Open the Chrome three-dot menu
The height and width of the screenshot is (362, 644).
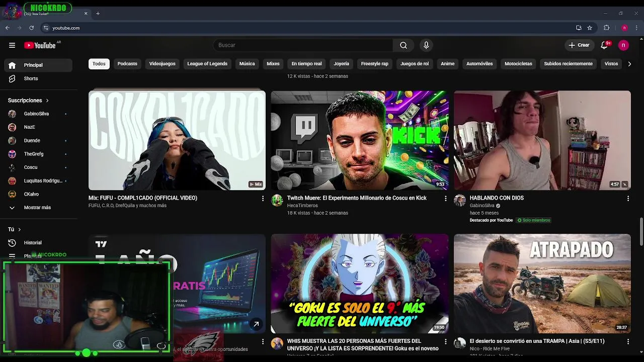(637, 28)
